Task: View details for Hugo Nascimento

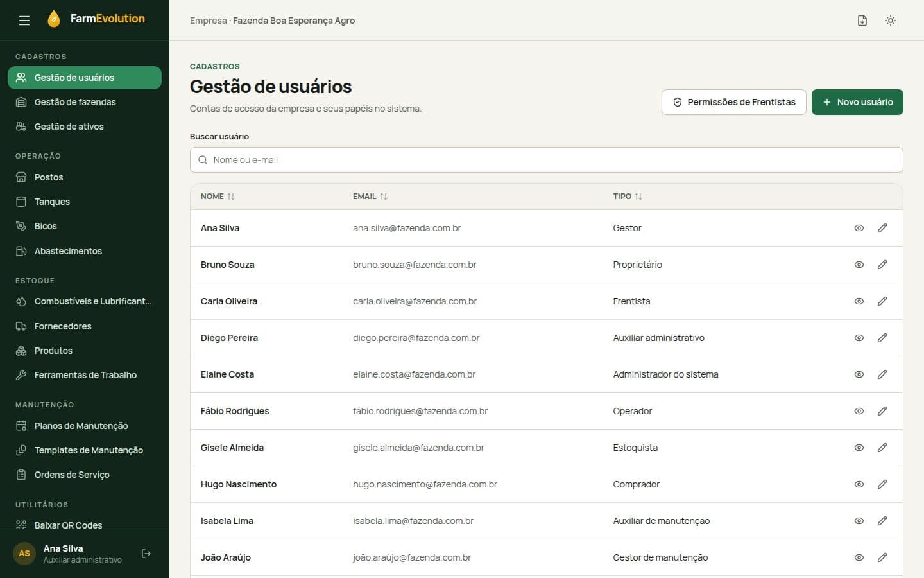Action: point(859,484)
